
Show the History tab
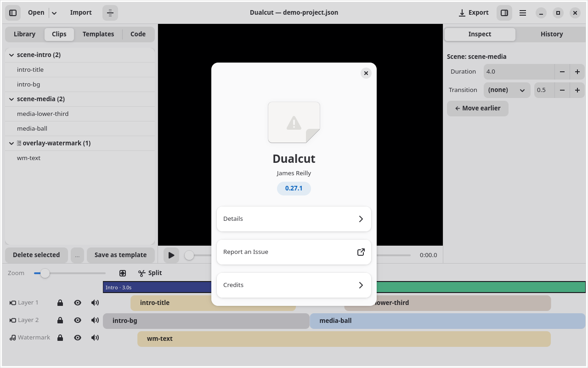point(552,34)
